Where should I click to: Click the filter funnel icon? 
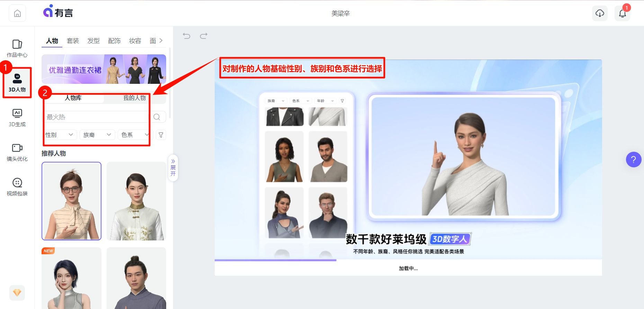pyautogui.click(x=161, y=135)
